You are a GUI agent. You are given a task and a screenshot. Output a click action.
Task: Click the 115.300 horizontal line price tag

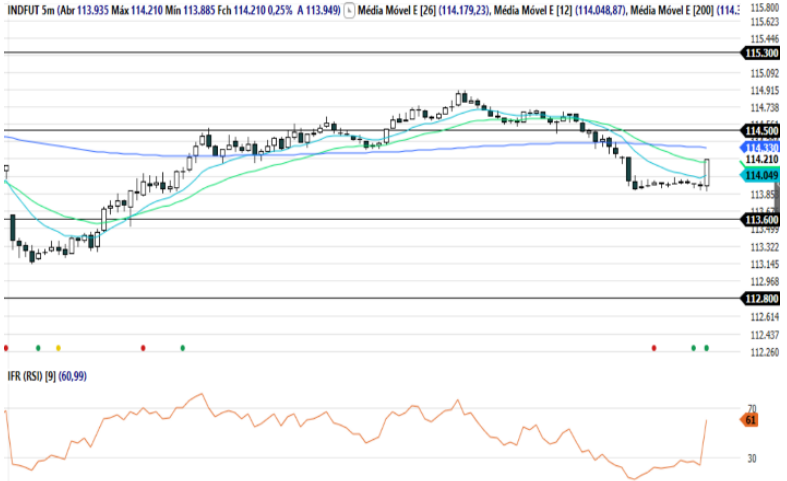[x=762, y=52]
